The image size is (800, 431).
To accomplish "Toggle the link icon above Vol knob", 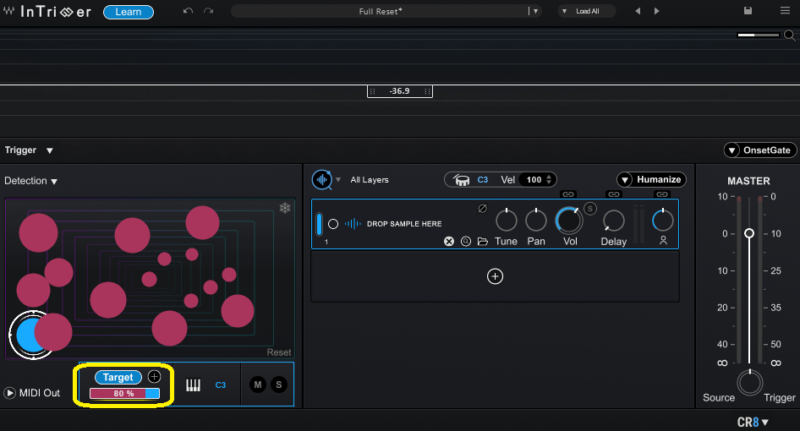I will (568, 194).
